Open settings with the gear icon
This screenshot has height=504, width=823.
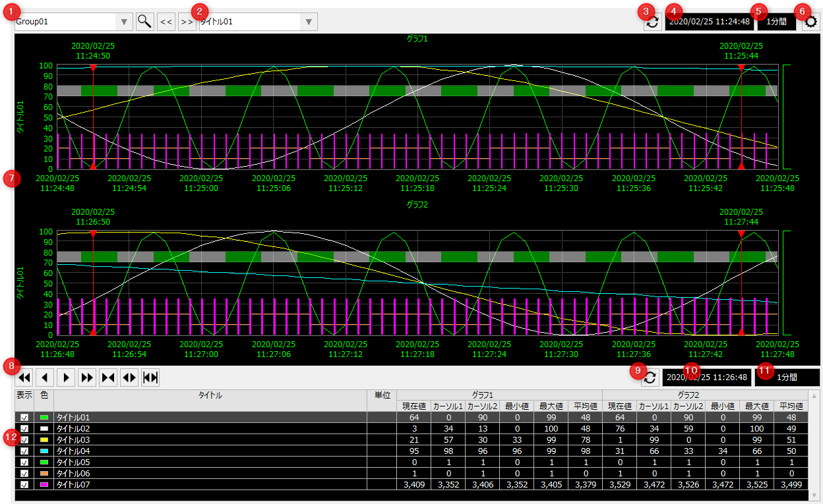pos(810,22)
